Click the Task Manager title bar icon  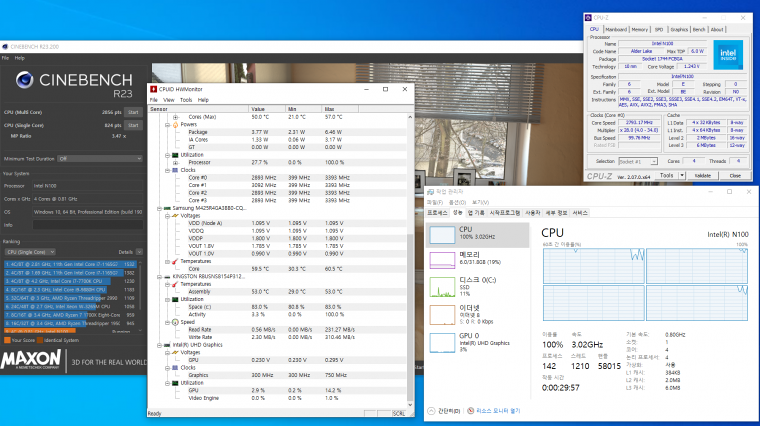coord(430,192)
